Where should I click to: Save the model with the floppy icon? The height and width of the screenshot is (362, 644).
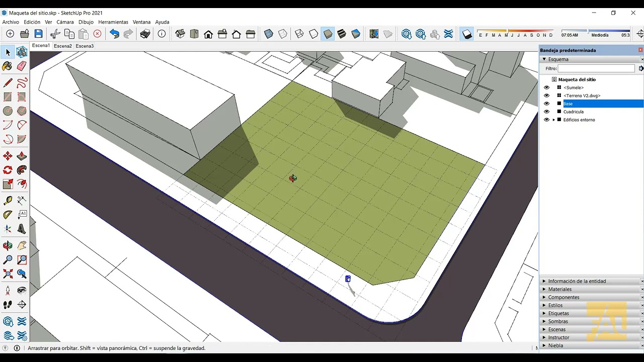pyautogui.click(x=39, y=34)
